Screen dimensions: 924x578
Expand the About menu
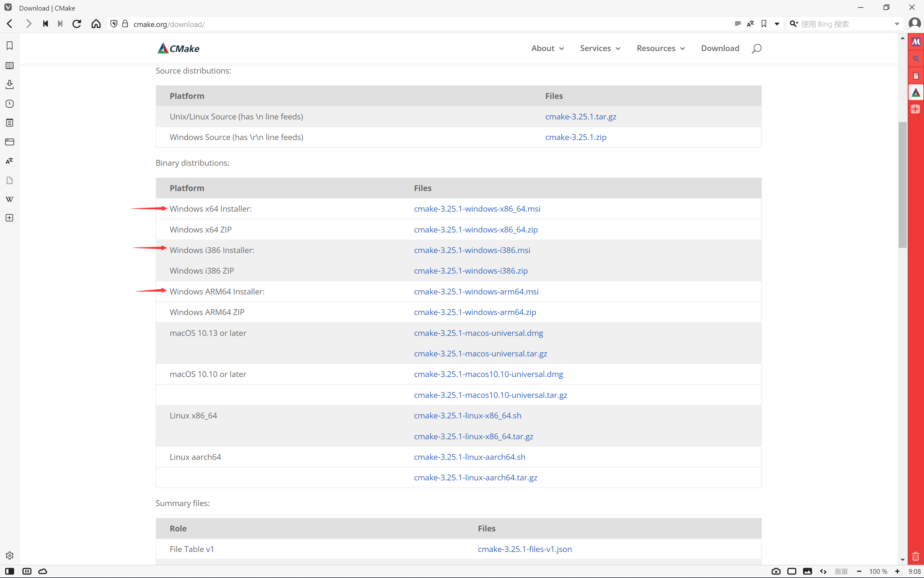click(548, 48)
